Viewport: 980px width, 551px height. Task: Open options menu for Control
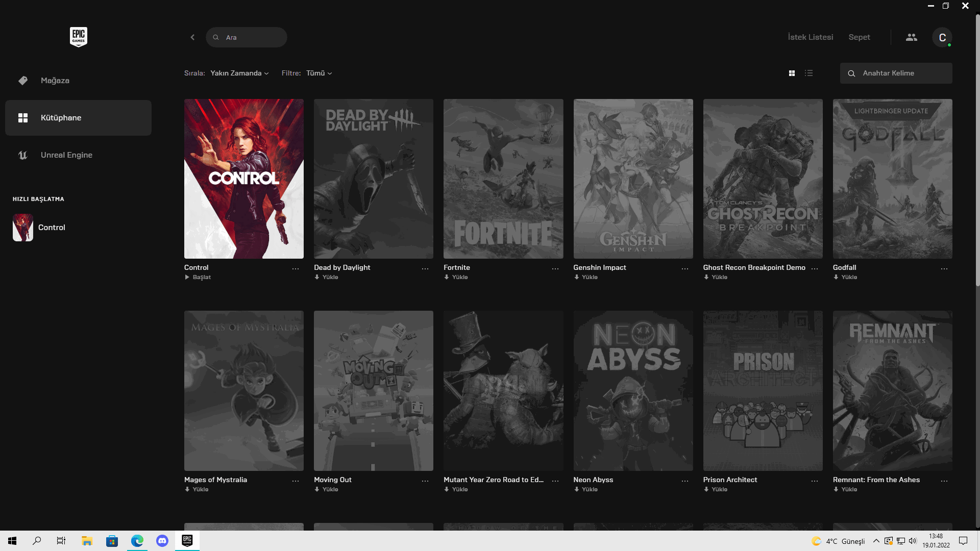[x=296, y=269]
